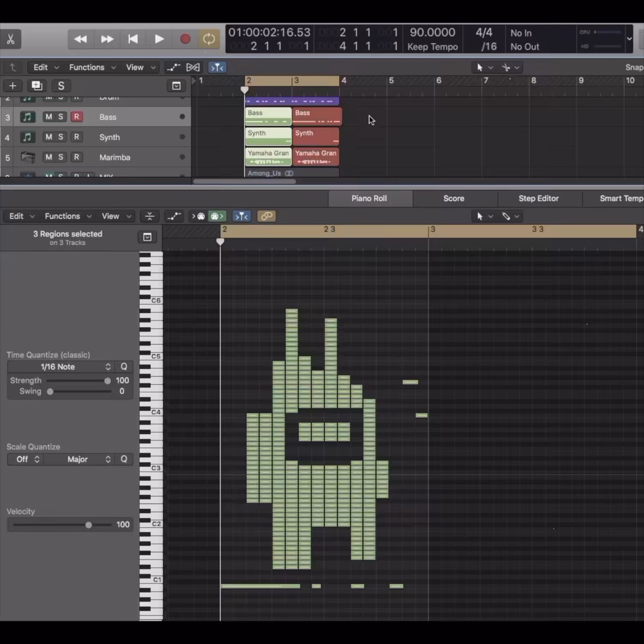Click the global Solo S button above tracks
This screenshot has height=644, width=644.
click(61, 86)
